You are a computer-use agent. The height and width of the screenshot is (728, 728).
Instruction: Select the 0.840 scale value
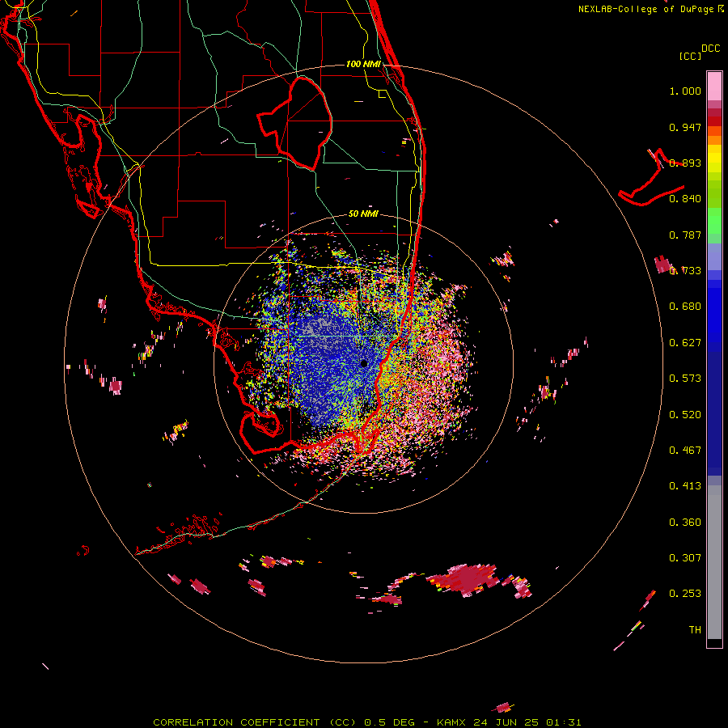click(x=685, y=199)
